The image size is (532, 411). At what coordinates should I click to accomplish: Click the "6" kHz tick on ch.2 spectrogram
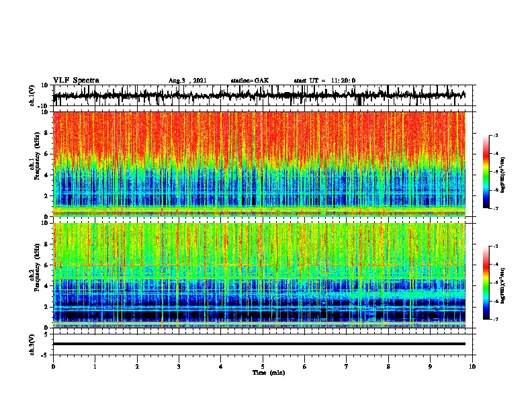coord(46,265)
